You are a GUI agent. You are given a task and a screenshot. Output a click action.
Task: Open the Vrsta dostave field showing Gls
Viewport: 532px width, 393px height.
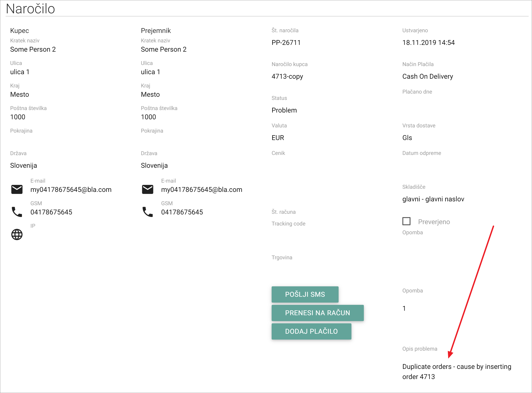click(407, 138)
